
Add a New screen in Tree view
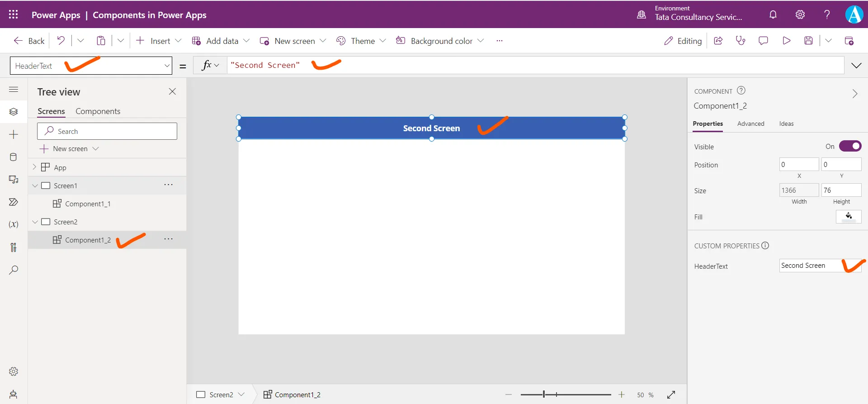[69, 148]
